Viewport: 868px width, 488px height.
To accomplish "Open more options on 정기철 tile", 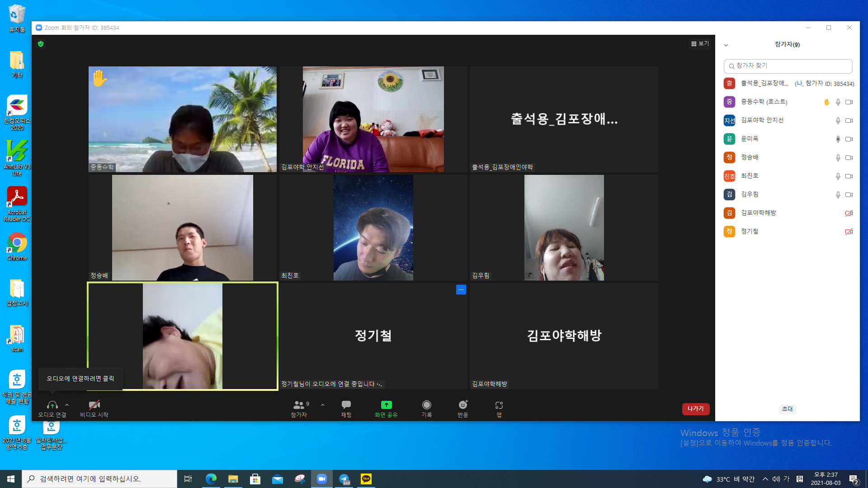I will point(461,290).
